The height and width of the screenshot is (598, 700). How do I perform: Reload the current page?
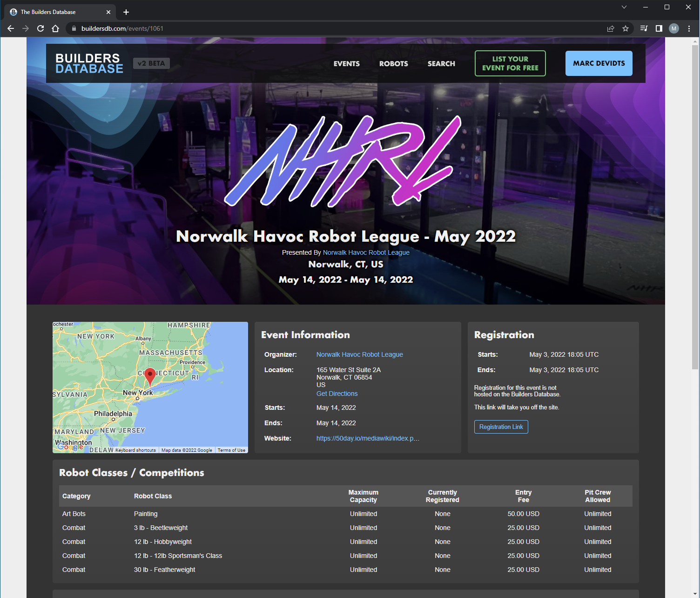coord(40,28)
